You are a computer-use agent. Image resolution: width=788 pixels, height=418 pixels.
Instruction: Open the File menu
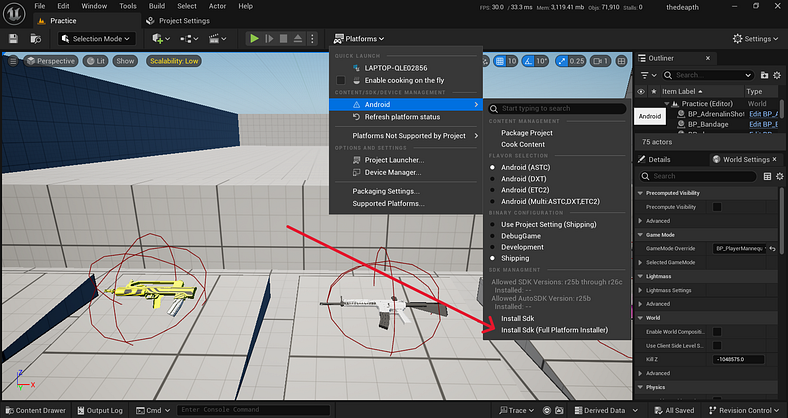[x=40, y=6]
